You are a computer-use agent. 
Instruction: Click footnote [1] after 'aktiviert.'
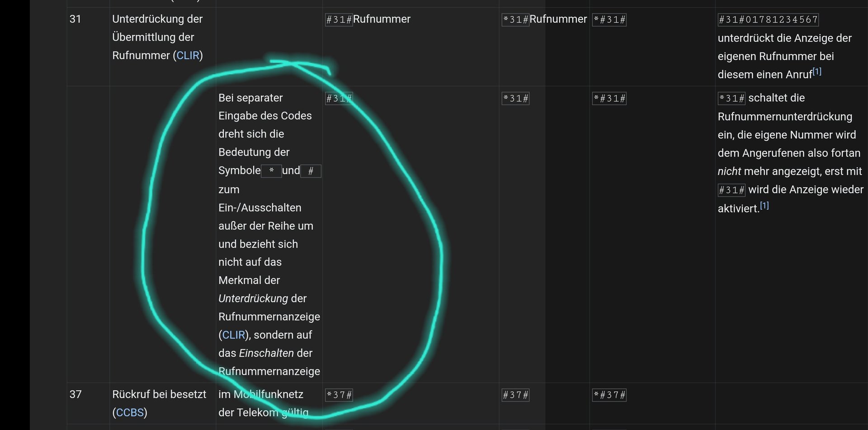point(764,206)
